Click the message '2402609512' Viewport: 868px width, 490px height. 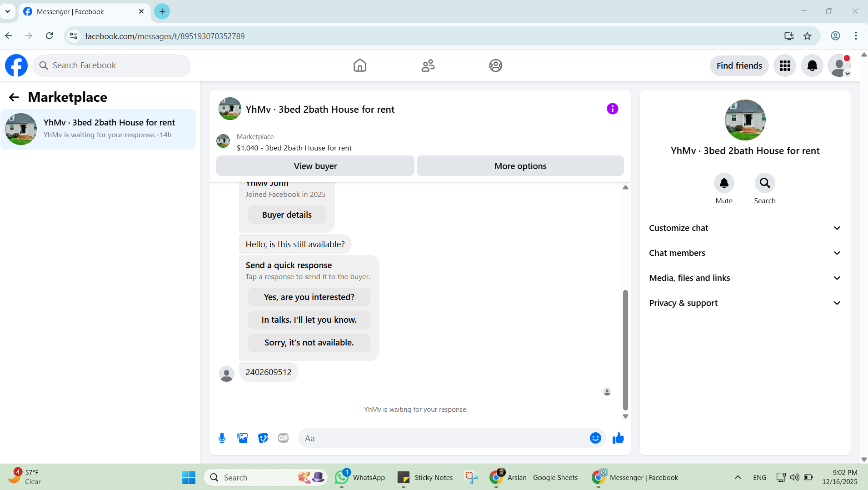(269, 372)
